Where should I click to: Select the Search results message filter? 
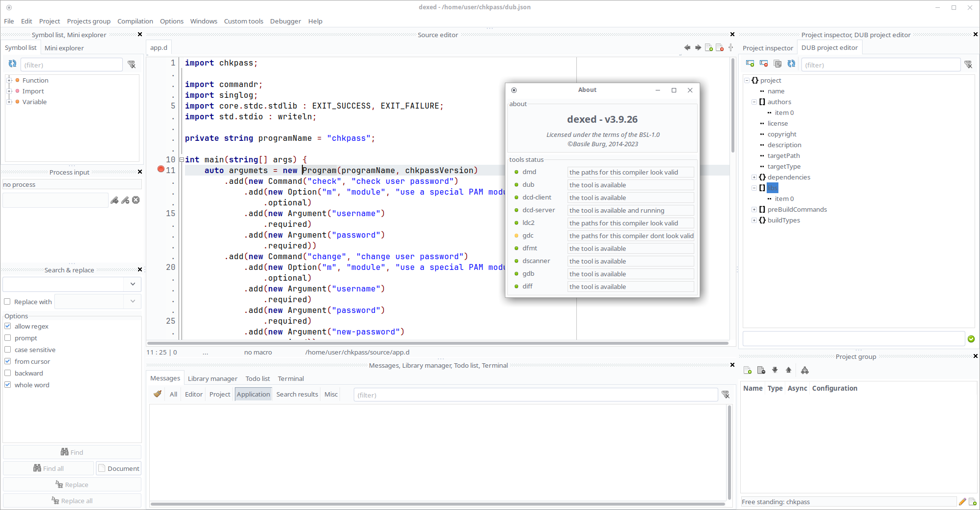[x=297, y=394]
